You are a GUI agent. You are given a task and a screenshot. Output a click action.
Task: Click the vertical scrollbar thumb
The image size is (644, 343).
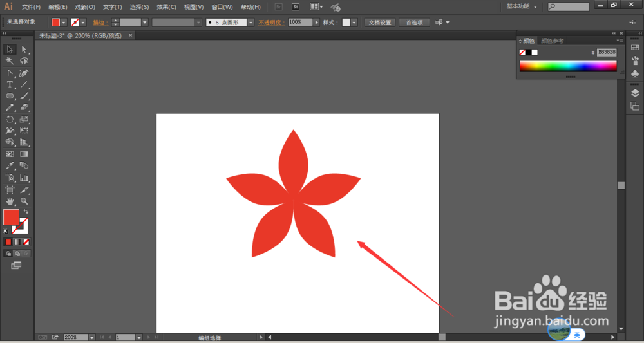[x=621, y=185]
